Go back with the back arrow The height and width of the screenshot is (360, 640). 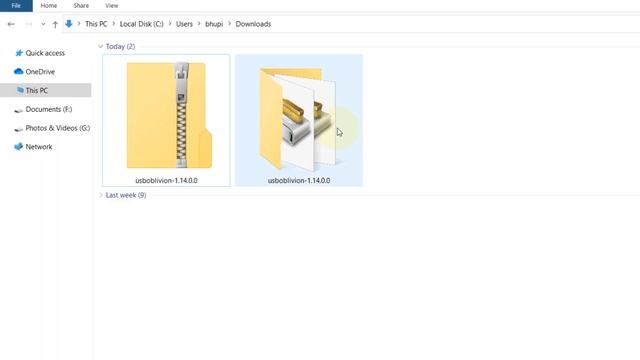coord(11,24)
